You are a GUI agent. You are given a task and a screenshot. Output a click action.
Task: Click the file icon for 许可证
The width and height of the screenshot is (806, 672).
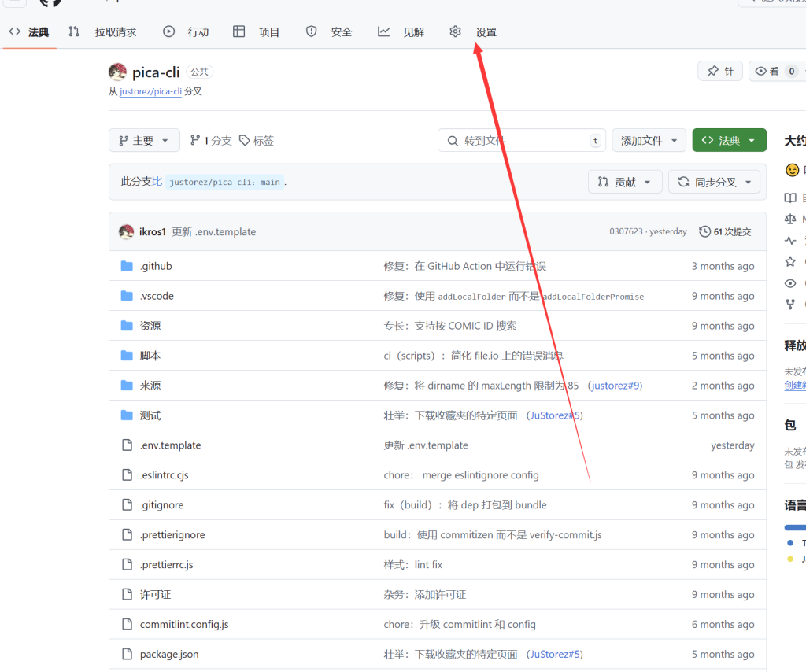click(127, 594)
